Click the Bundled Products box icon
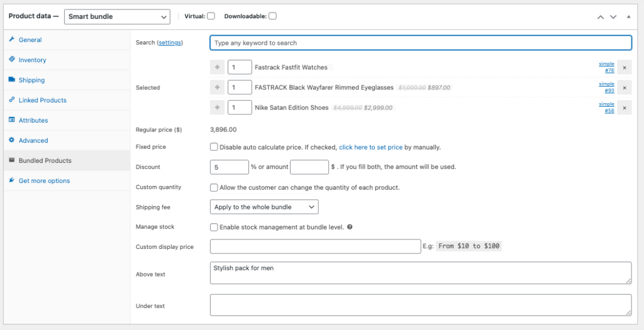644x330 pixels. point(11,160)
